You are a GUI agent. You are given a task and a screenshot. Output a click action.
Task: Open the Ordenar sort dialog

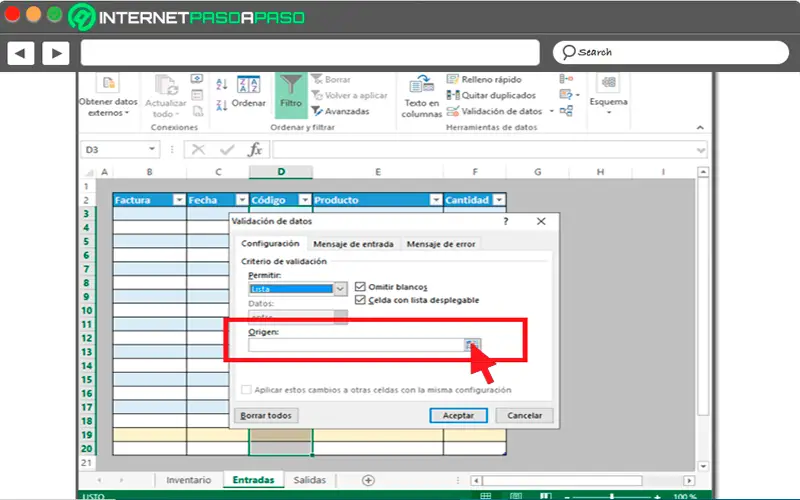click(248, 92)
